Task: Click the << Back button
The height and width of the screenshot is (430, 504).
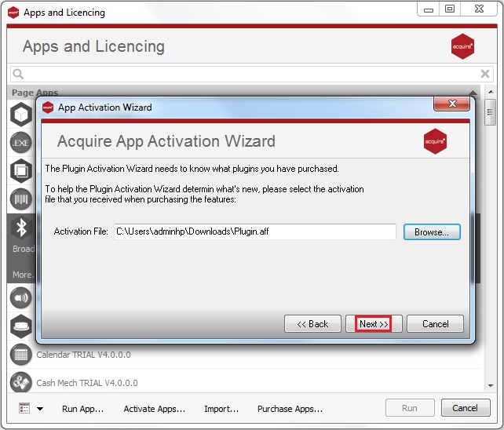Action: pos(312,323)
